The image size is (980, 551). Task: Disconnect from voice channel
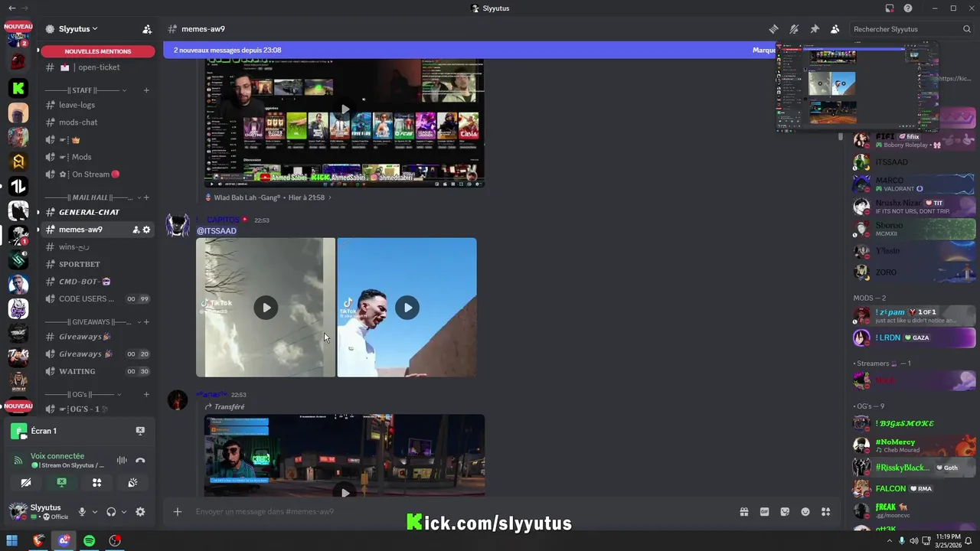point(140,460)
